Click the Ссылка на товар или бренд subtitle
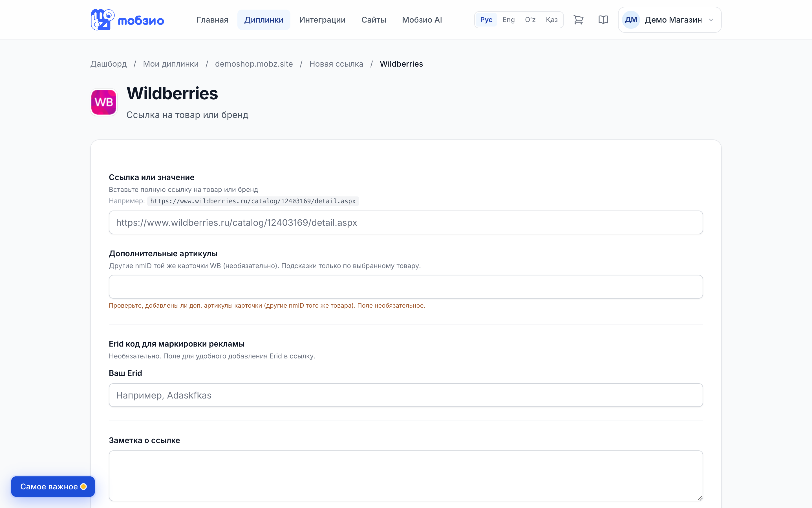Image resolution: width=812 pixels, height=508 pixels. (187, 115)
